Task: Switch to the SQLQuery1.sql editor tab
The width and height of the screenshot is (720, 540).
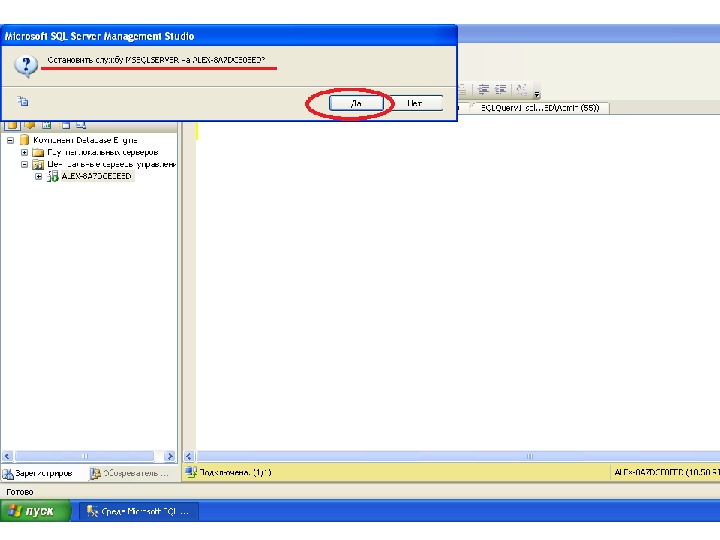Action: 540,108
